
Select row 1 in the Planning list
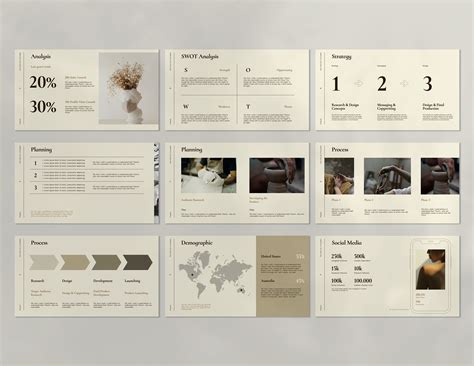click(87, 163)
